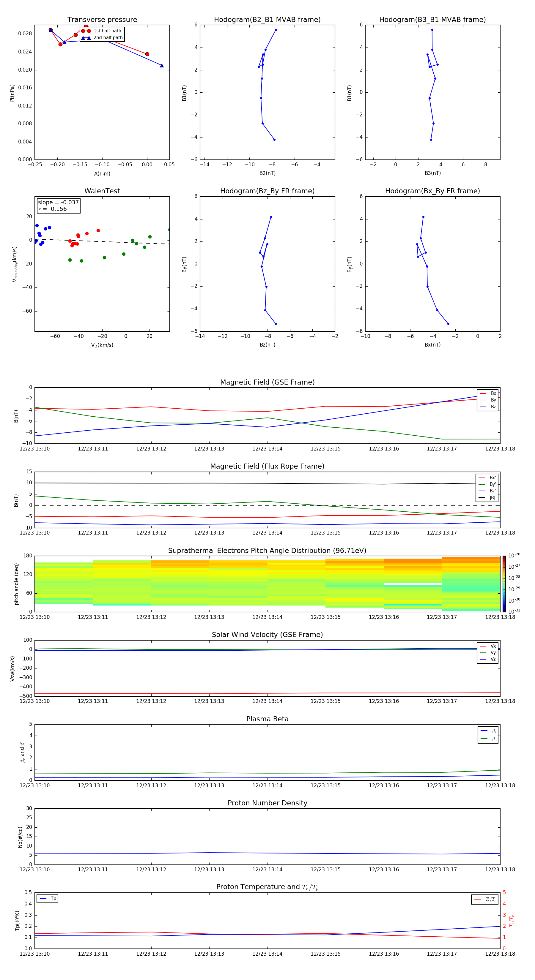Click the red Te/Tp legend entry

click(x=485, y=899)
